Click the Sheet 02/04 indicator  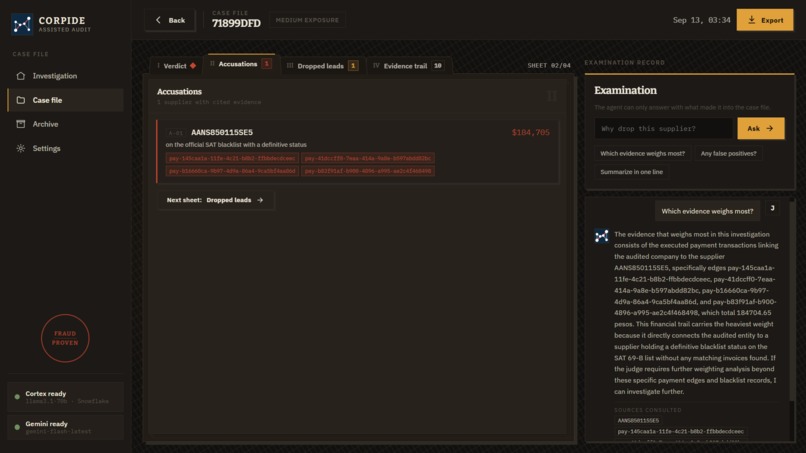click(548, 66)
